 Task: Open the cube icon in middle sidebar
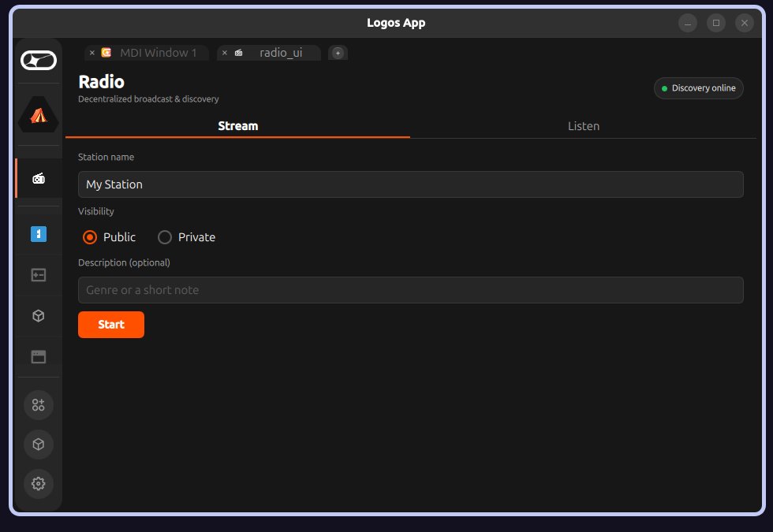click(x=39, y=316)
